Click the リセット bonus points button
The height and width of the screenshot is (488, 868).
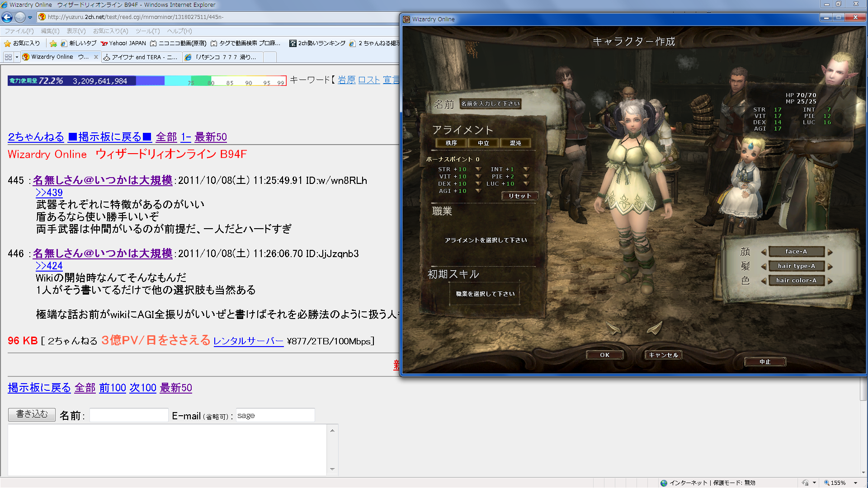520,196
